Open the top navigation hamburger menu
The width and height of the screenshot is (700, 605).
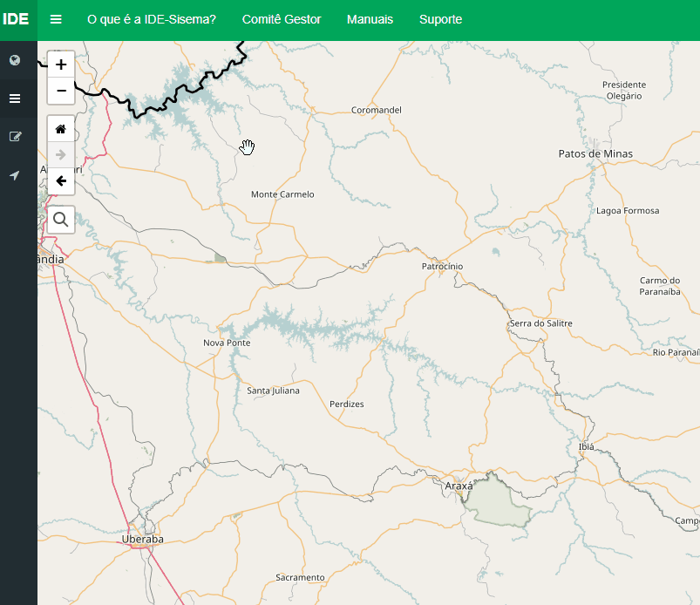tap(56, 18)
